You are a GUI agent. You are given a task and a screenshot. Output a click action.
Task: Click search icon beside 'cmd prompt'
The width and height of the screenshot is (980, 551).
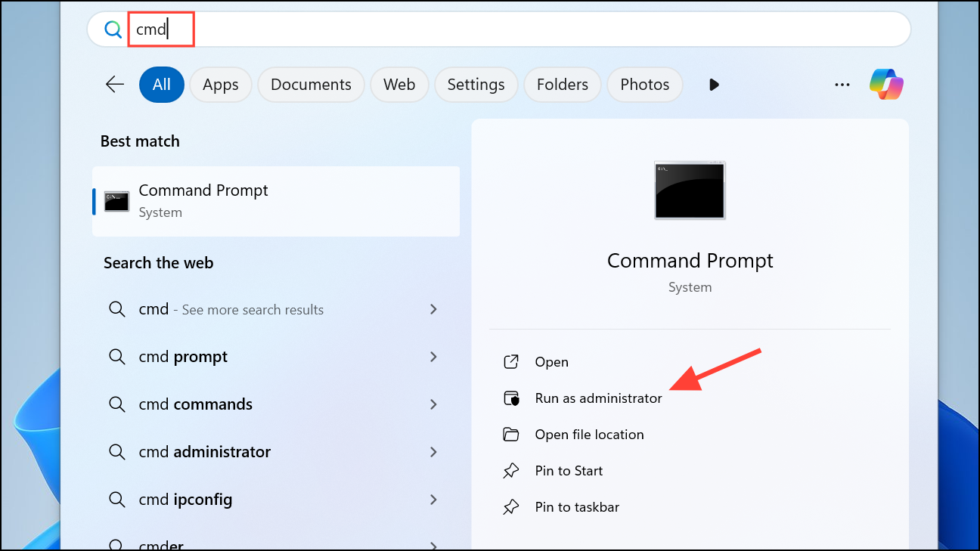point(116,357)
